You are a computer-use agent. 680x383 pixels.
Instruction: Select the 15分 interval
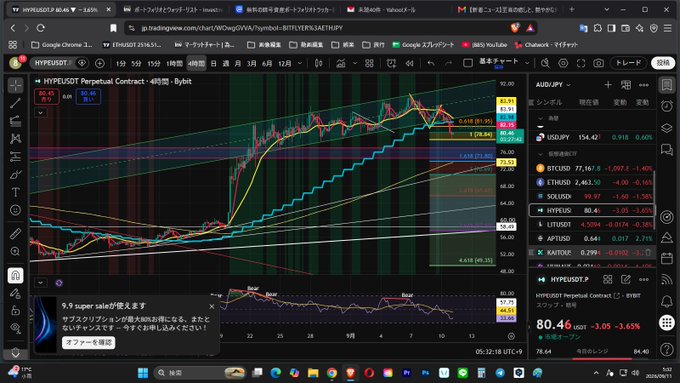click(x=154, y=64)
